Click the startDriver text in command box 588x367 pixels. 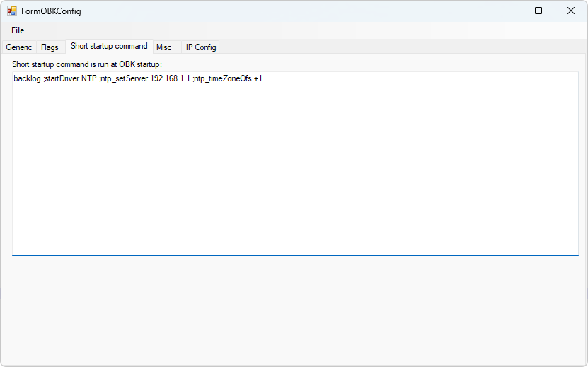(62, 78)
